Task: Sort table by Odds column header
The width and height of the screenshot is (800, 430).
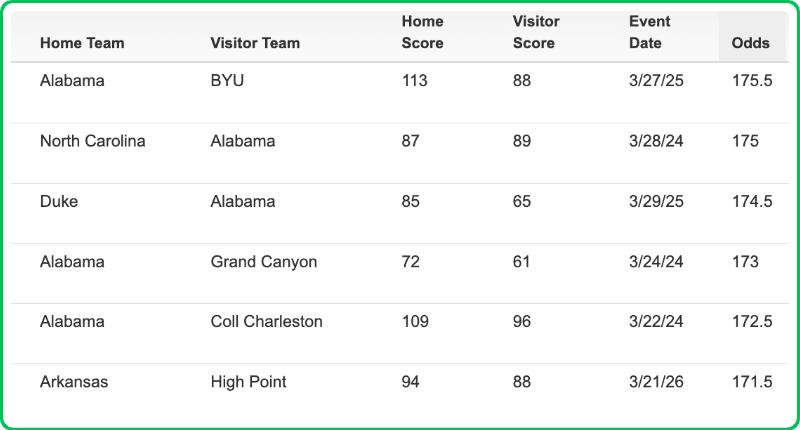Action: (x=750, y=43)
